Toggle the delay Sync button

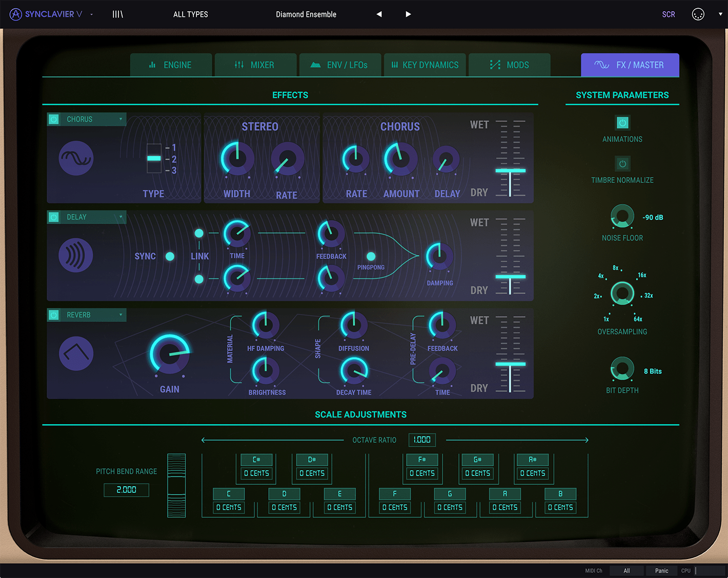pos(170,256)
